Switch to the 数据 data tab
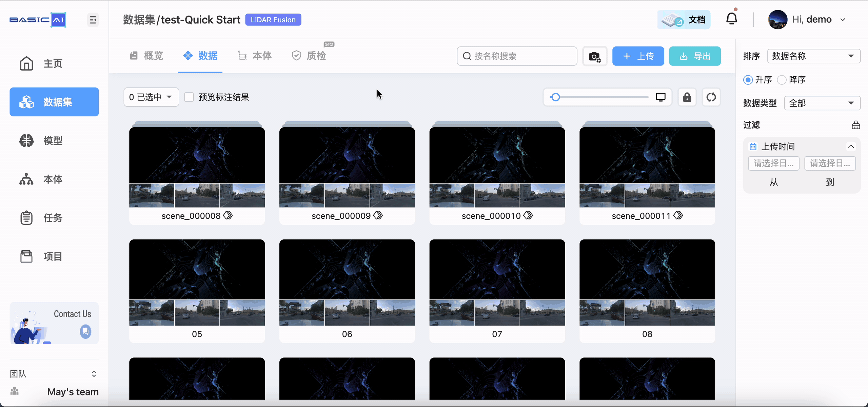 (x=200, y=56)
